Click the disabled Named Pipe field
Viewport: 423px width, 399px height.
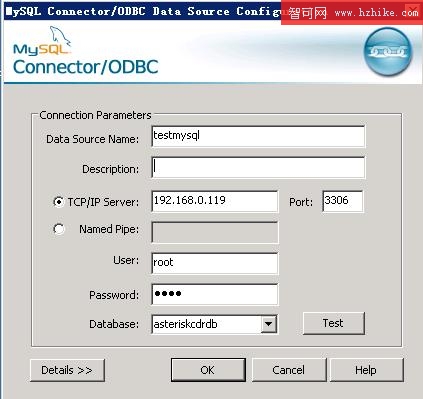click(214, 232)
